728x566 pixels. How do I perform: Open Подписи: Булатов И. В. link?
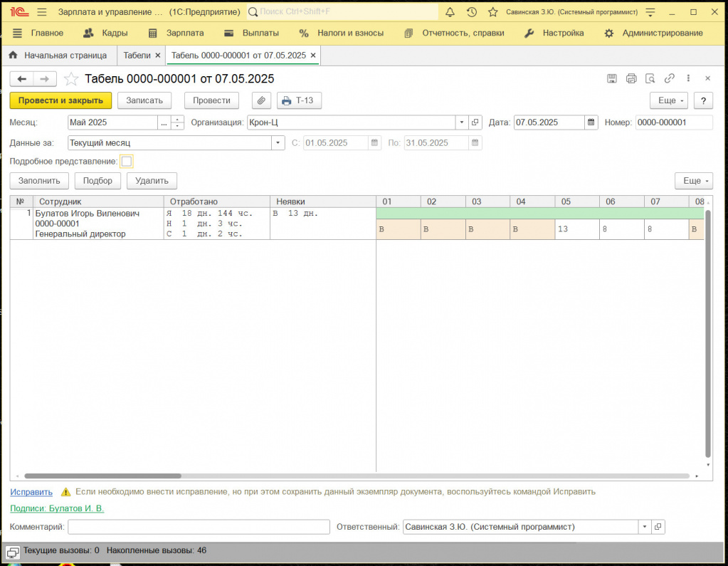(x=57, y=508)
